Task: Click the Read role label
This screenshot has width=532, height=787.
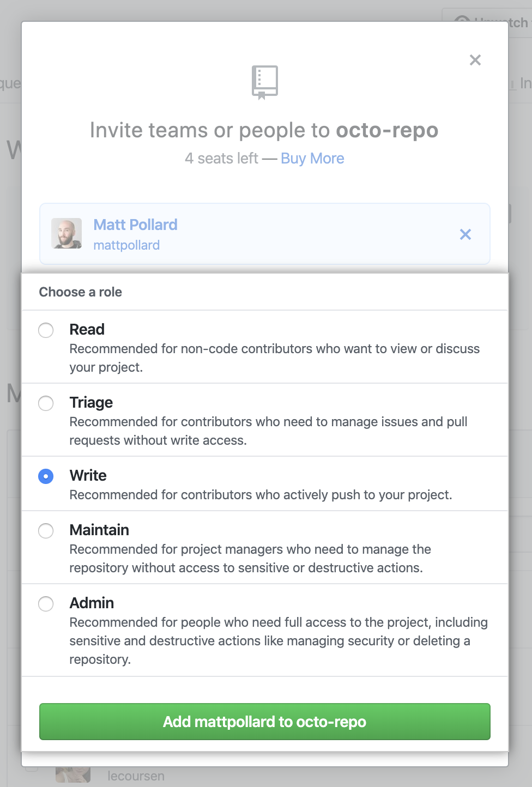Action: pos(87,330)
